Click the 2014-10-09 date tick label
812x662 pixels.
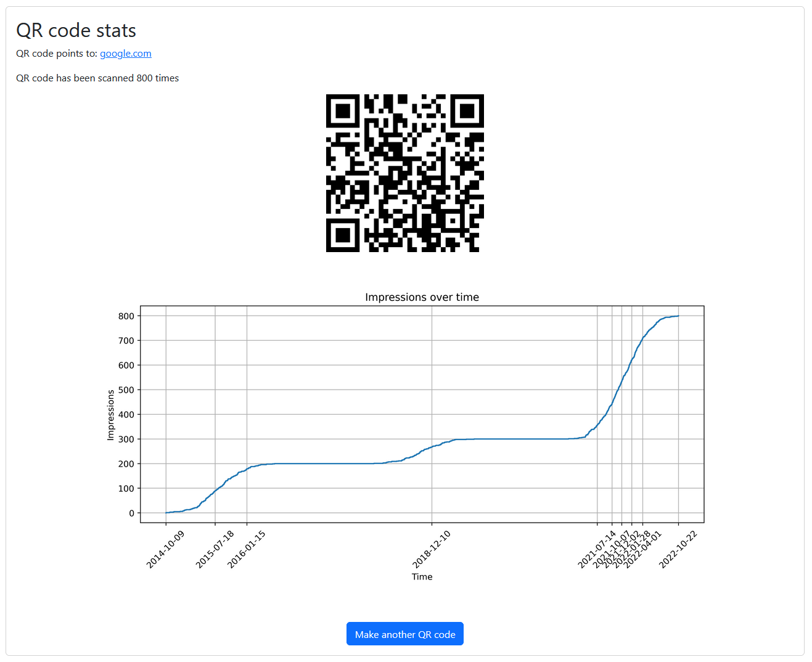point(165,549)
